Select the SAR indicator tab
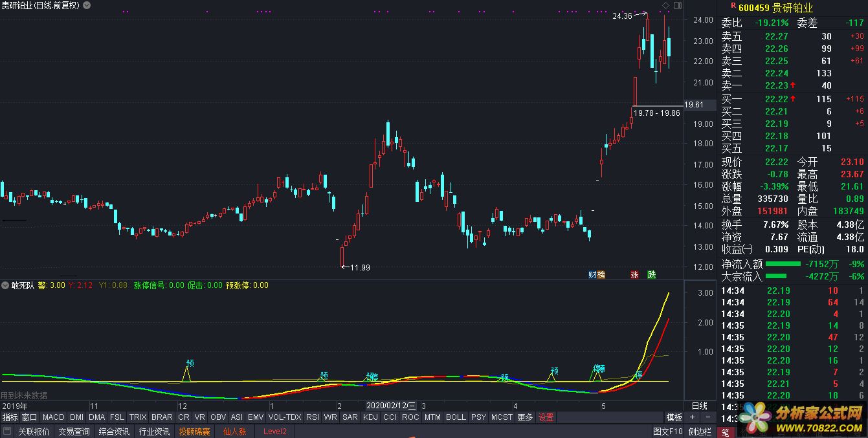868x438 pixels. pos(350,417)
